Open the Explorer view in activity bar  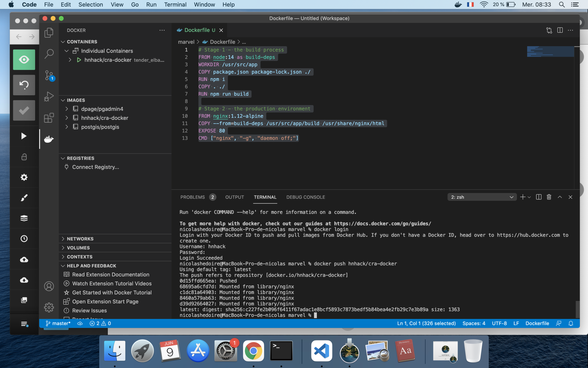click(x=49, y=33)
